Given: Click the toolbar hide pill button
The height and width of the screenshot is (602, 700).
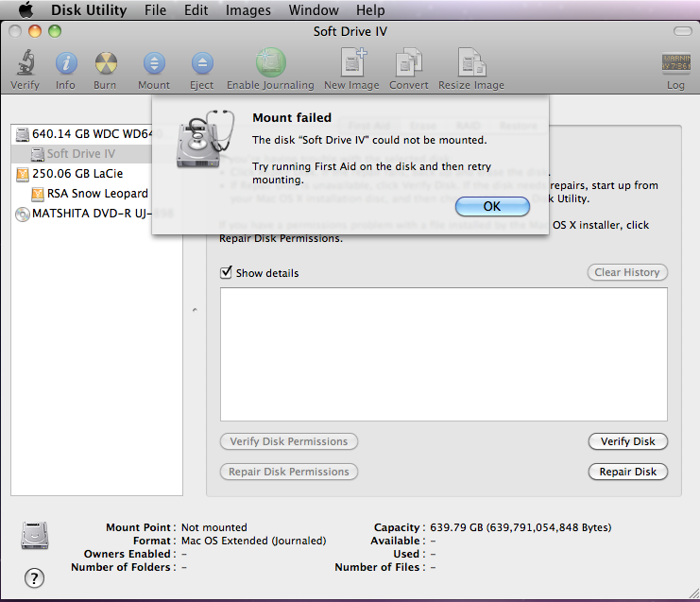Looking at the screenshot, I should click(x=682, y=31).
